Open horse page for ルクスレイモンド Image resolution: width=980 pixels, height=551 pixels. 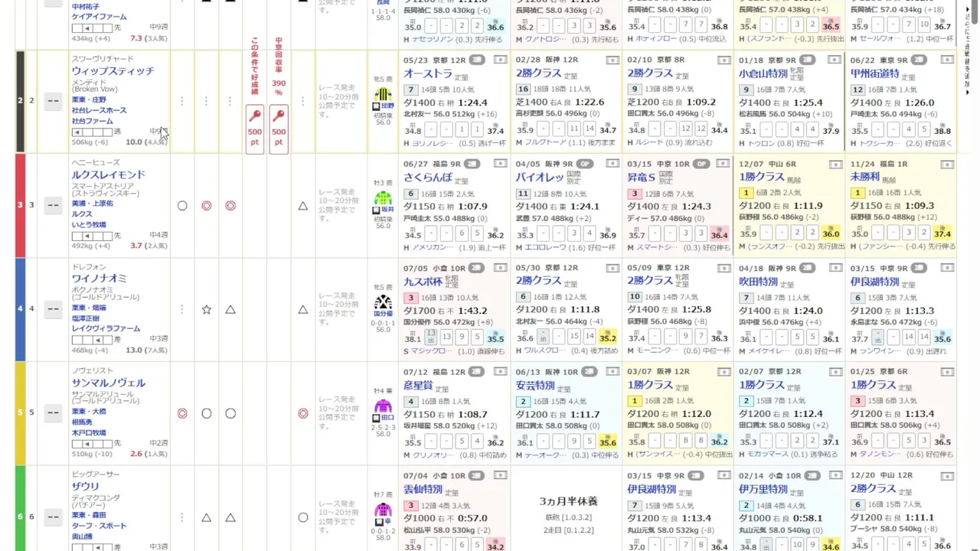[x=108, y=174]
